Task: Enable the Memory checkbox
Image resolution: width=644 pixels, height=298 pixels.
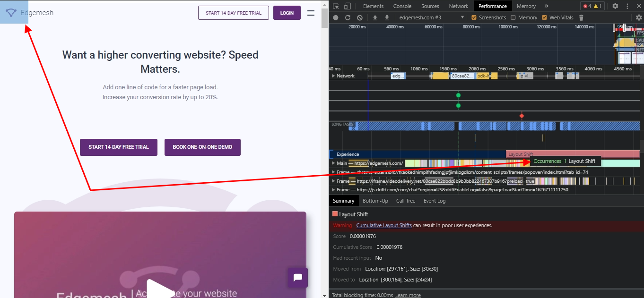Action: point(513,17)
